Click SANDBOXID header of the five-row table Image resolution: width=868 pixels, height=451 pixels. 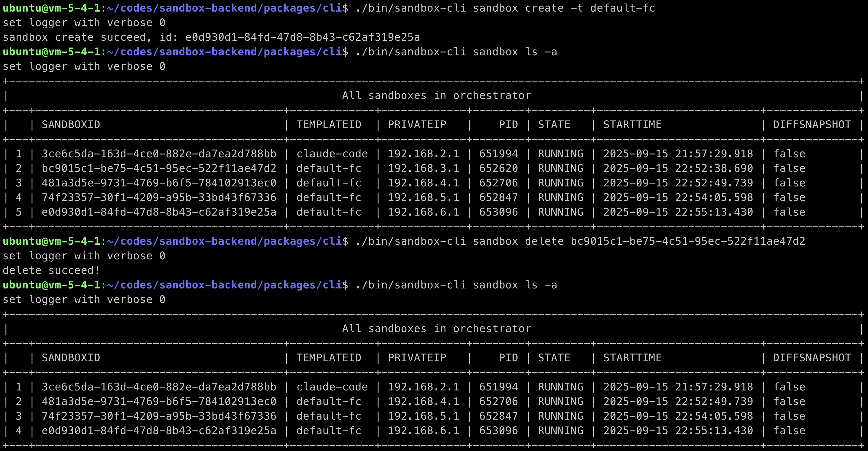pos(71,125)
